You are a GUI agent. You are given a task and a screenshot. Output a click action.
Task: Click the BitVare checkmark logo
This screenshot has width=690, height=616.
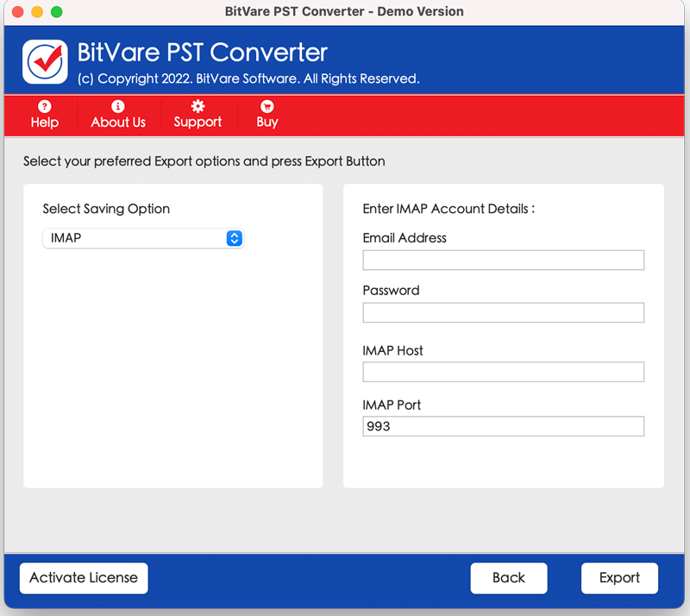click(x=46, y=61)
